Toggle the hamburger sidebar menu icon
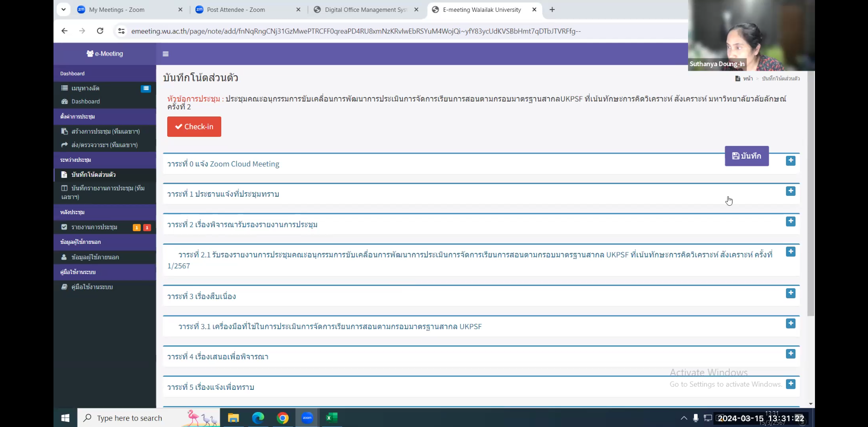Image resolution: width=868 pixels, height=427 pixels. 165,54
